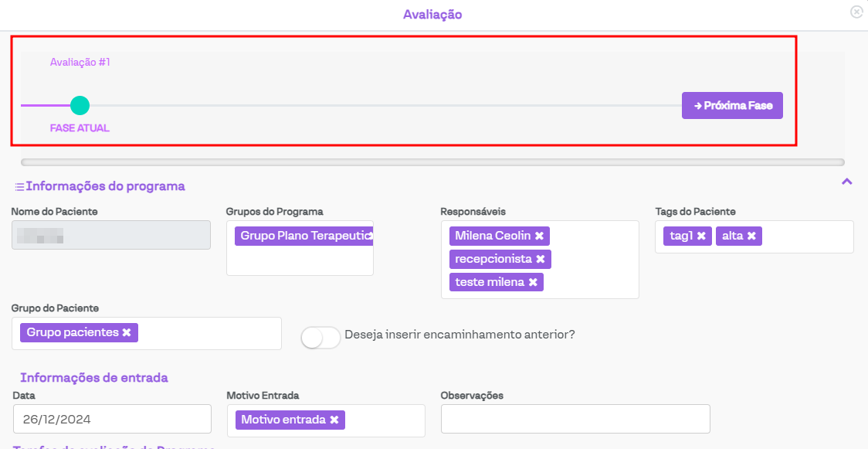The image size is (868, 449).
Task: Remove Grupo pacientes tag
Action: (x=127, y=332)
